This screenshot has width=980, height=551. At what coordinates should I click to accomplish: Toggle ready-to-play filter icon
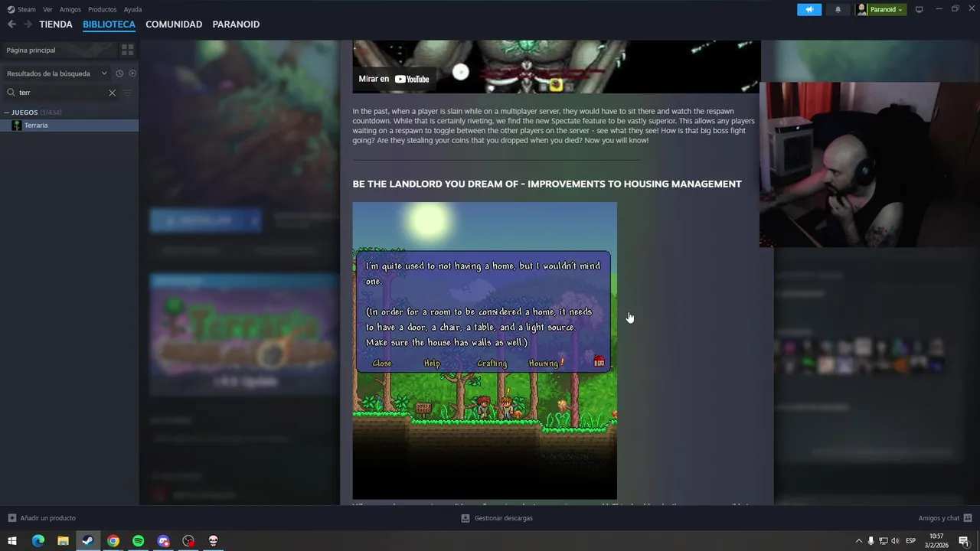132,73
